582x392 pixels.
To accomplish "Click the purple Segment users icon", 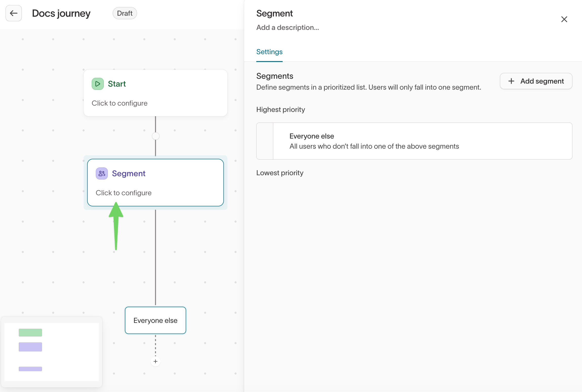I will [x=102, y=173].
